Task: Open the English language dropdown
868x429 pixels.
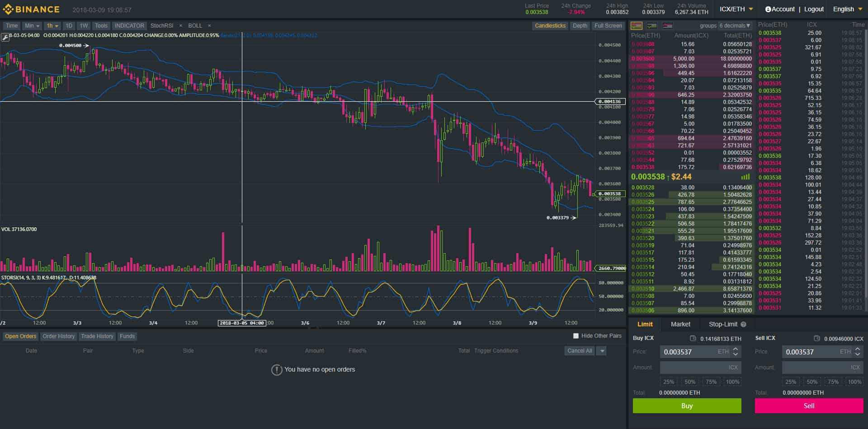Action: point(847,9)
